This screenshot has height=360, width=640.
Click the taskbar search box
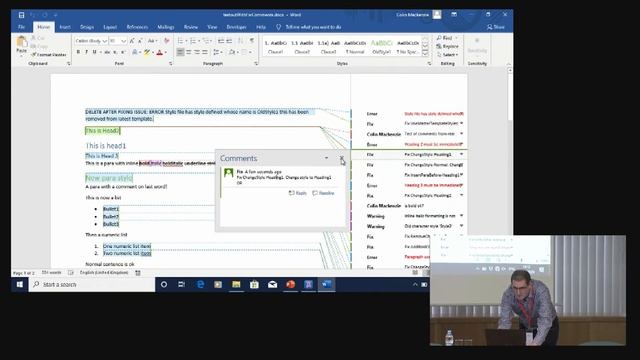pos(92,284)
